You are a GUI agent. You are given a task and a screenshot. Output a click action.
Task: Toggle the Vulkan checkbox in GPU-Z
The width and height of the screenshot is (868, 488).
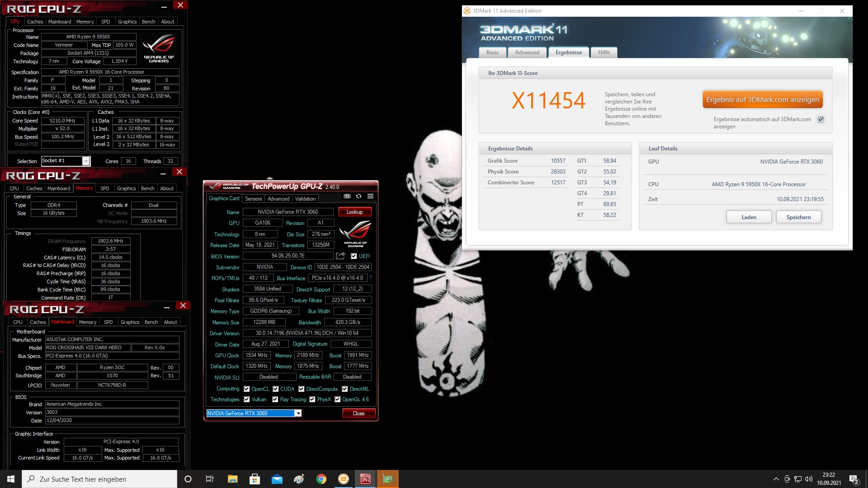[246, 399]
